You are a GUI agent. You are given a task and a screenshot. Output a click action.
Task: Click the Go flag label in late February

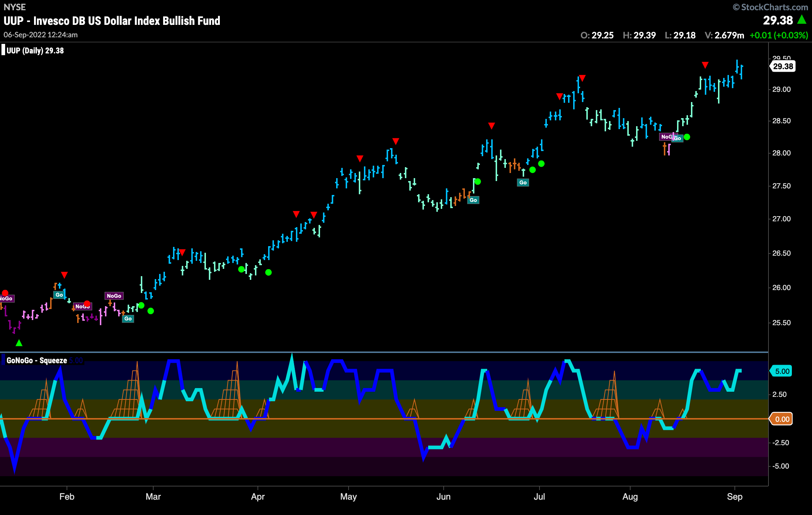128,319
